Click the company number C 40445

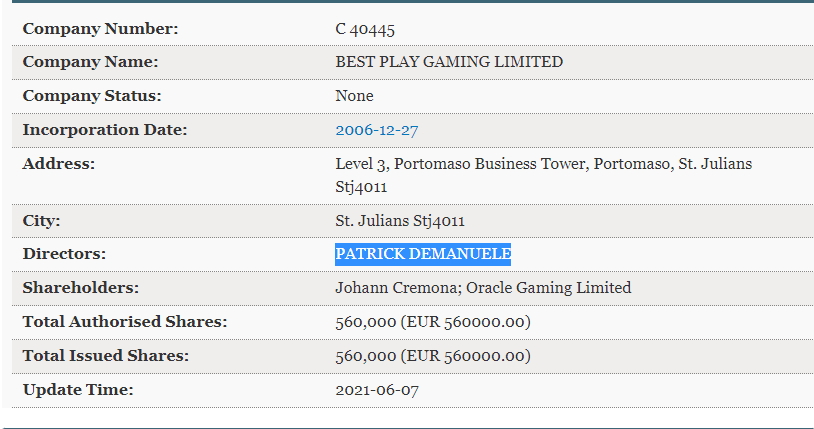point(365,29)
